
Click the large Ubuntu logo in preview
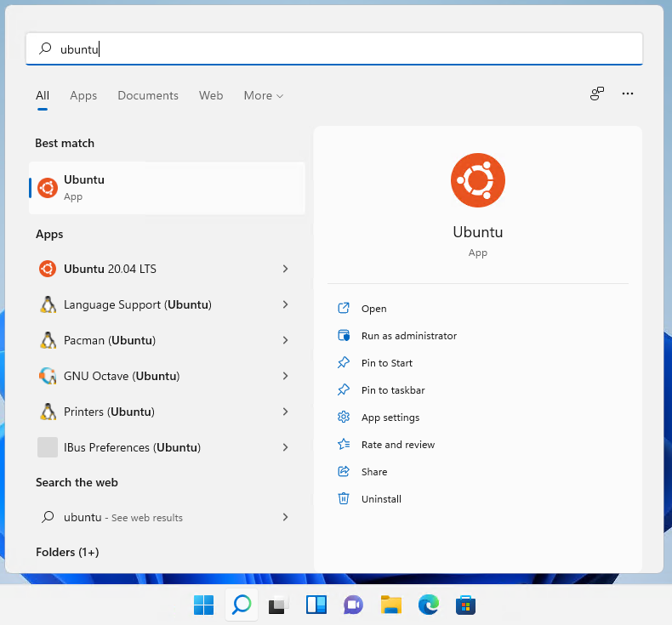(477, 180)
